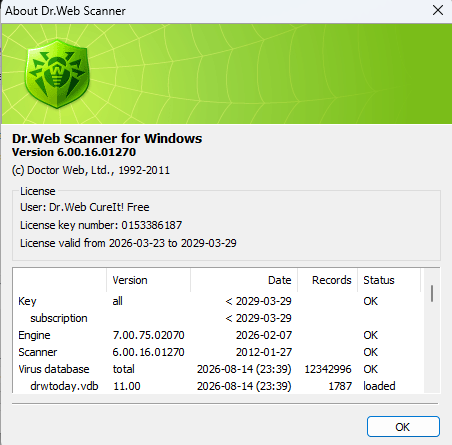Select the Key row in the list
The width and height of the screenshot is (452, 445).
point(219,301)
